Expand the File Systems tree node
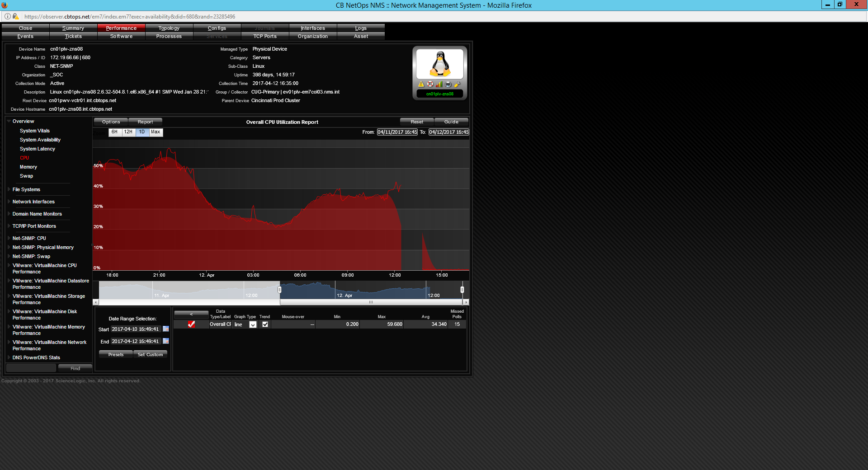This screenshot has height=470, width=868. [9, 189]
